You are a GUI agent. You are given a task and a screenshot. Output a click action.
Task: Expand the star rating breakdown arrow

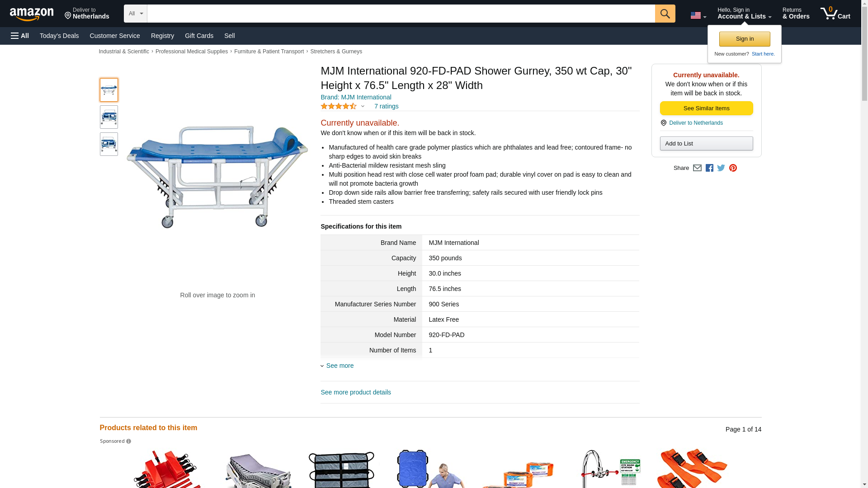click(x=363, y=107)
